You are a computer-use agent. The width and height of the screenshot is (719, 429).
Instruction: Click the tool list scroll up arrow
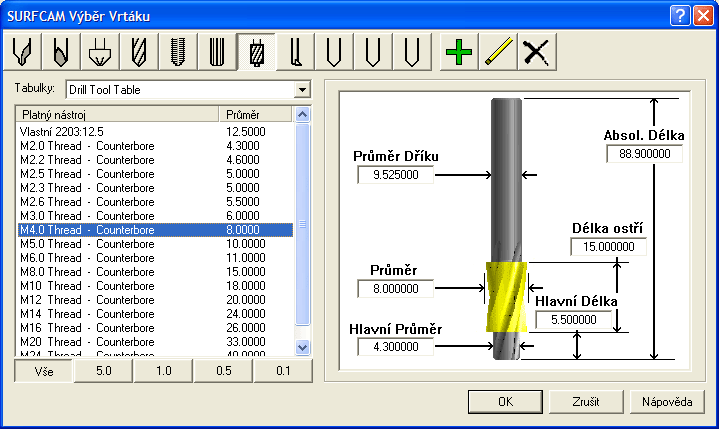tap(302, 114)
